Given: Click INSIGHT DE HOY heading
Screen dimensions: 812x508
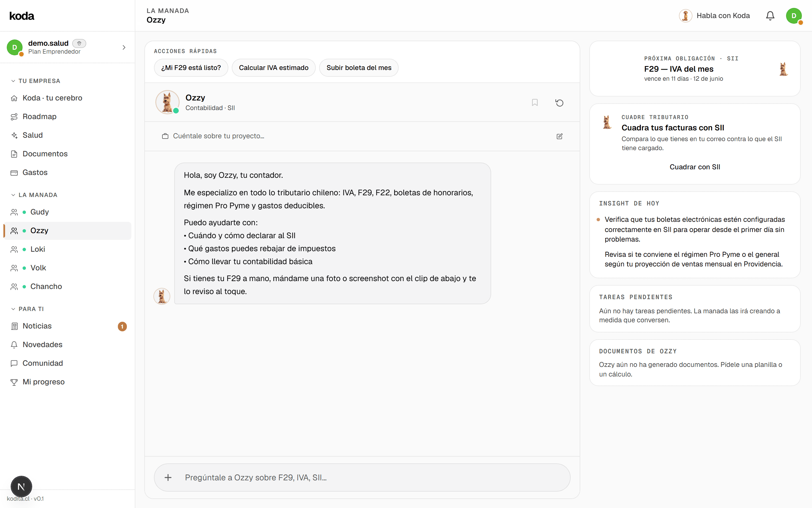Looking at the screenshot, I should (629, 203).
